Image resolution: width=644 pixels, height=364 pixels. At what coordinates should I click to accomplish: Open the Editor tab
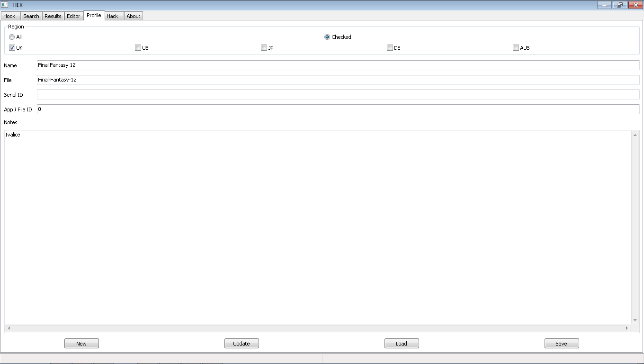73,16
